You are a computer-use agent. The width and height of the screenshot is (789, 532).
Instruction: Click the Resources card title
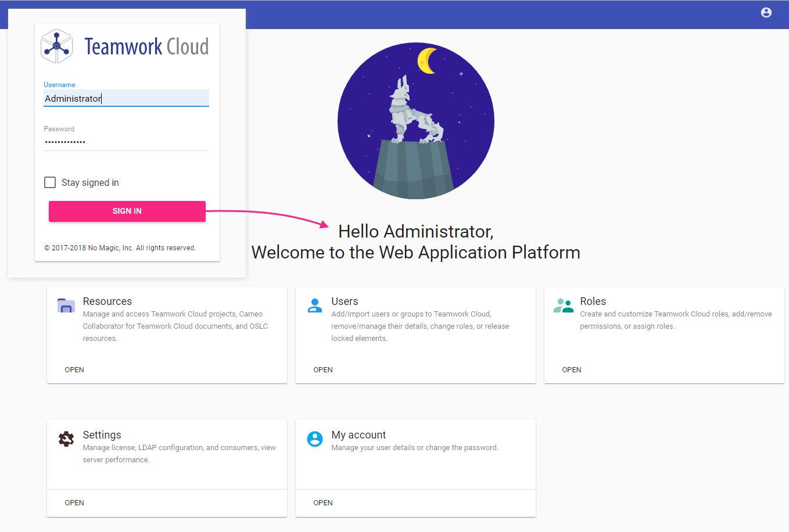[107, 301]
